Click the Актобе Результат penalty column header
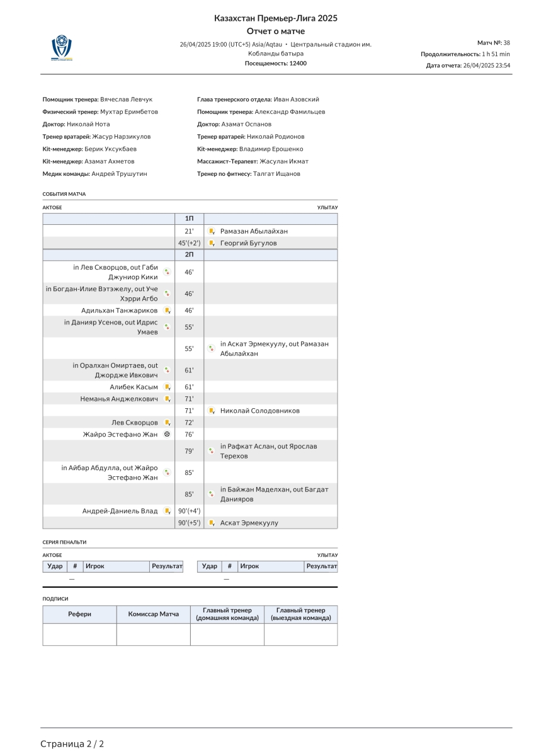The width and height of the screenshot is (534, 756). pyautogui.click(x=166, y=566)
